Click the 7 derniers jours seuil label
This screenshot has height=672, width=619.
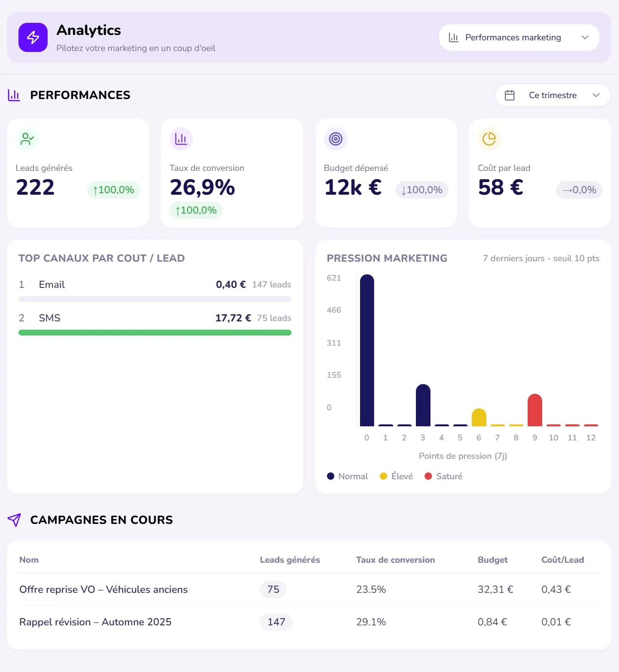coord(541,258)
